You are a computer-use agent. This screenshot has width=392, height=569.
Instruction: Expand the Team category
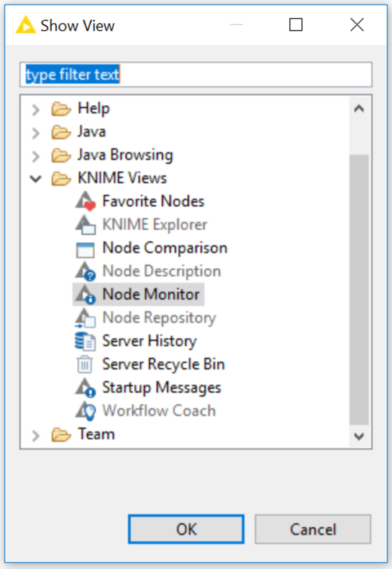coord(36,435)
